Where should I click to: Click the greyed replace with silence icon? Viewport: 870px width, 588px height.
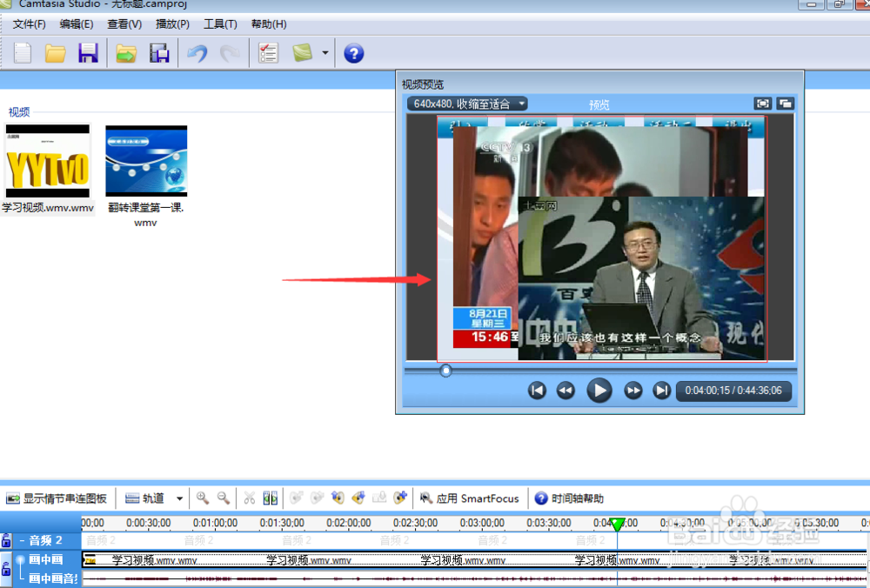click(379, 498)
